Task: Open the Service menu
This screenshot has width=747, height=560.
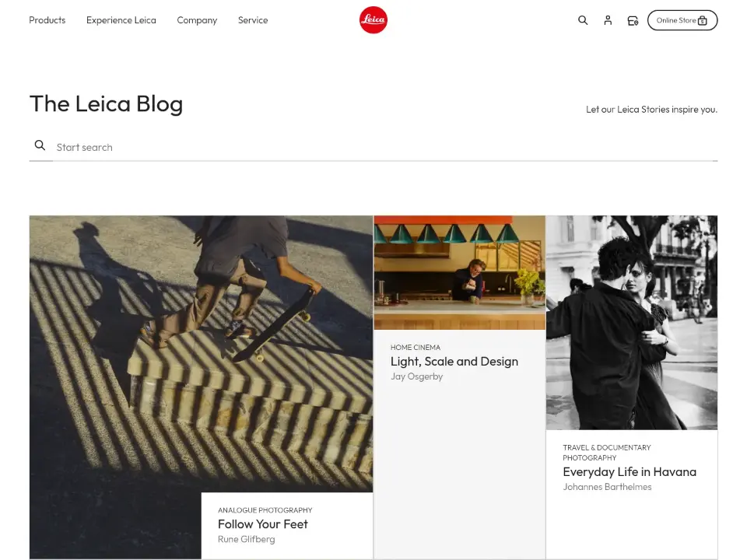Action: [x=253, y=20]
